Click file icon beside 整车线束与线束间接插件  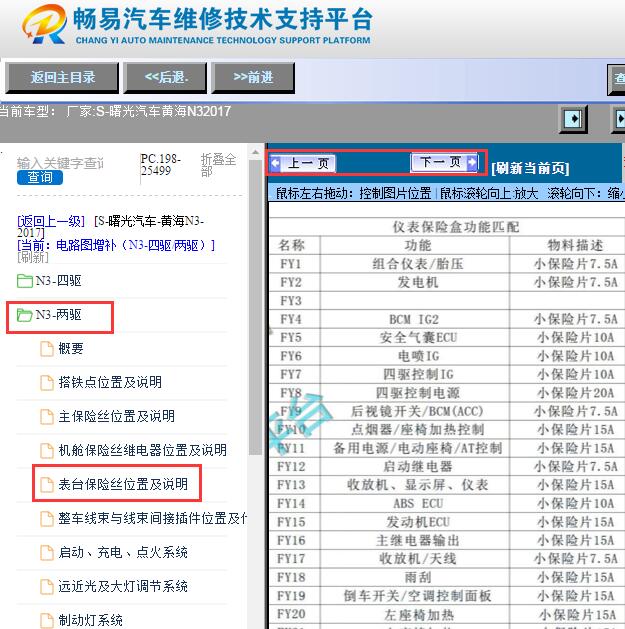point(47,519)
